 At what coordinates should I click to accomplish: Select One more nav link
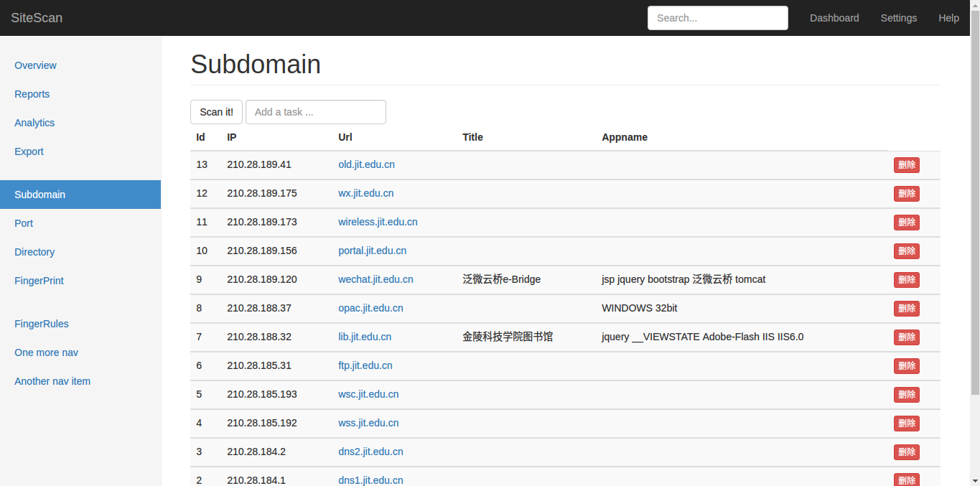(46, 352)
